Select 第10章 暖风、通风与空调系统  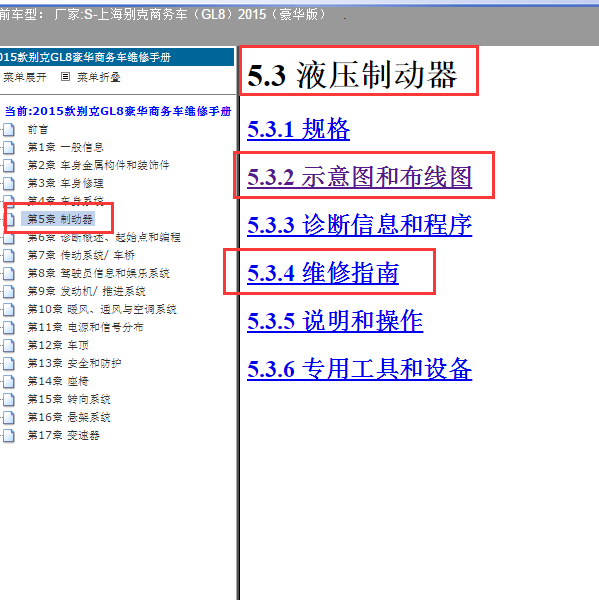102,309
